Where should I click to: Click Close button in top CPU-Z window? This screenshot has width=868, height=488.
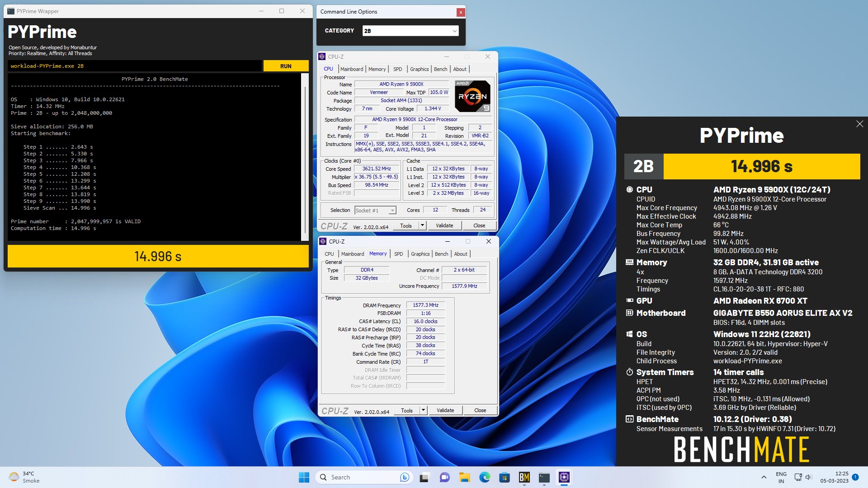479,225
